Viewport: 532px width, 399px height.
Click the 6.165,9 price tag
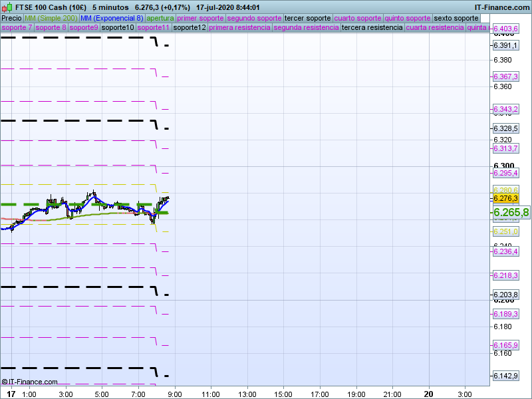pyautogui.click(x=505, y=345)
